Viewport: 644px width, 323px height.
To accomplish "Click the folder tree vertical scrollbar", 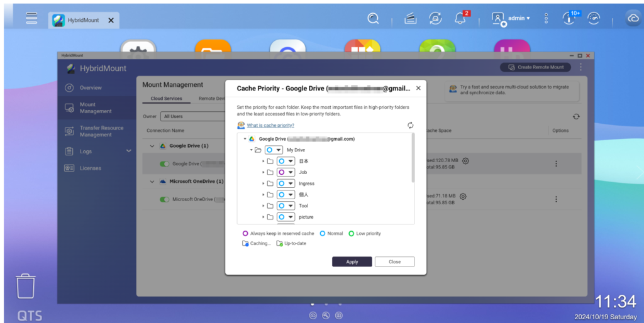I will 413,158.
